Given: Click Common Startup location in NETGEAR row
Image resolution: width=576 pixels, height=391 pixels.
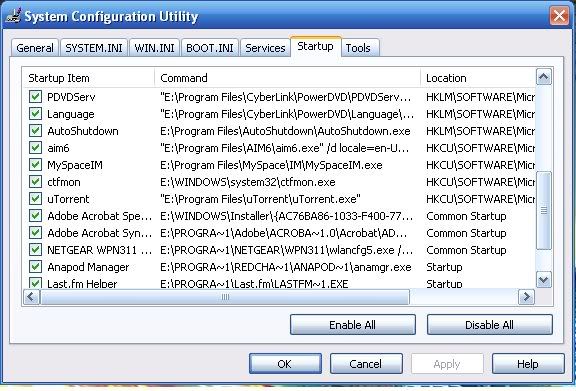Looking at the screenshot, I should pos(466,250).
